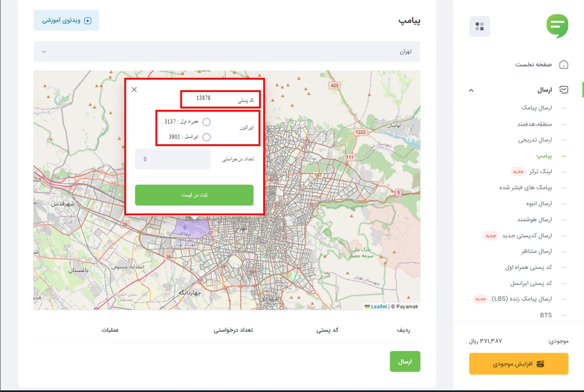Viewport: 584px width, 392px height.
Task: Click the green Payamak logo icon
Action: [557, 26]
